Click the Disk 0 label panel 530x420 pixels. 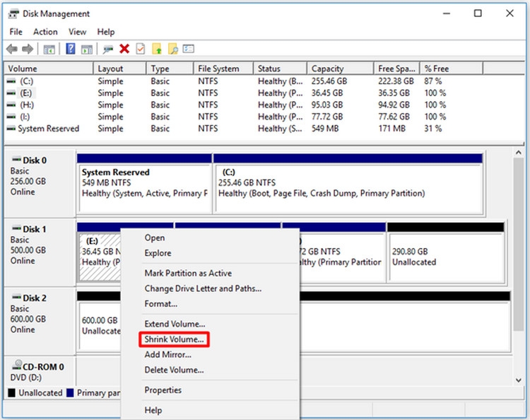tap(40, 183)
